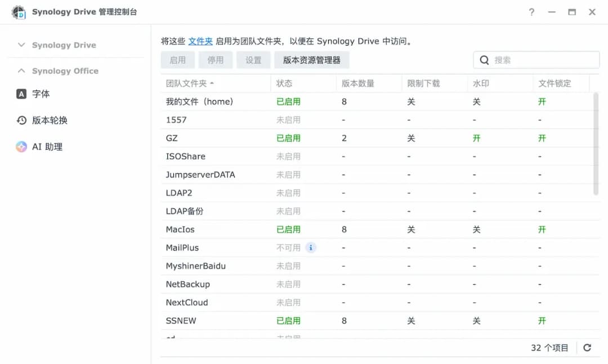
Task: Select the 1557 folder row
Action: (x=376, y=120)
